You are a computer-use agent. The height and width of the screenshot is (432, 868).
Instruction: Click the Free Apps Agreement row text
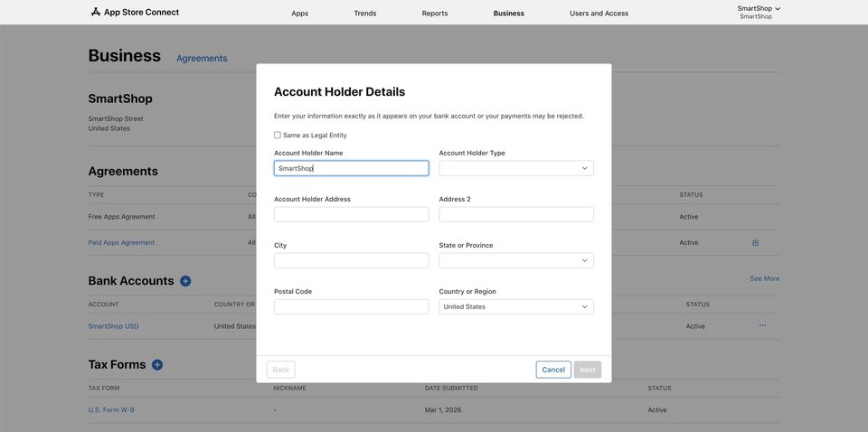point(121,217)
